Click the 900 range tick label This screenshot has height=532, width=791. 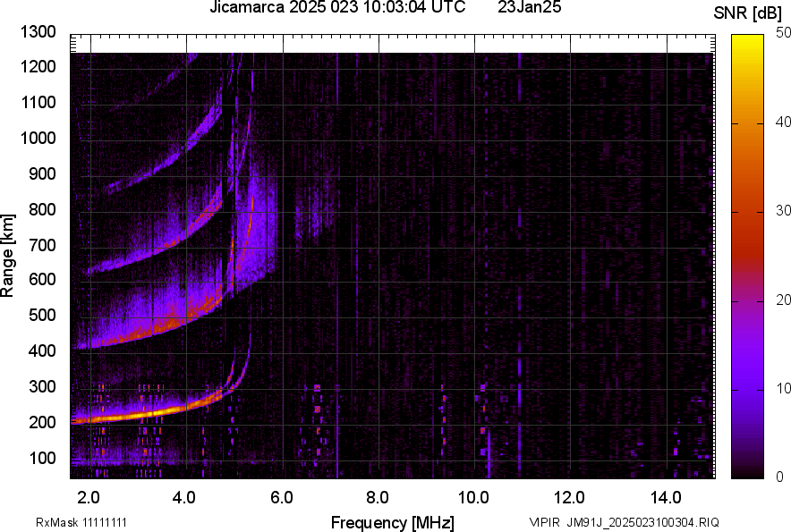(43, 173)
